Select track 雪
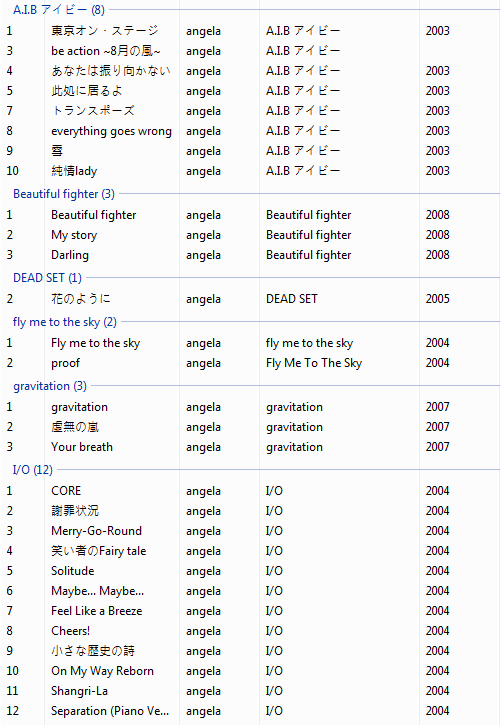 (57, 151)
